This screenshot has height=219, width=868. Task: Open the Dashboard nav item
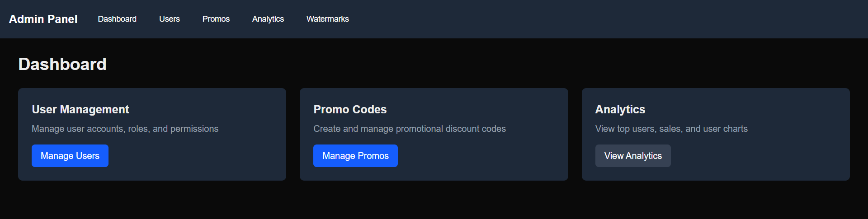(x=117, y=19)
